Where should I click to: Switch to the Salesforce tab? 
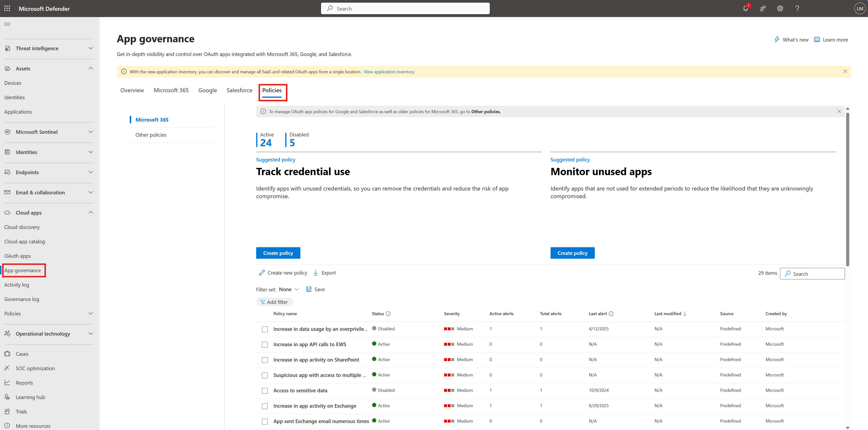[239, 90]
